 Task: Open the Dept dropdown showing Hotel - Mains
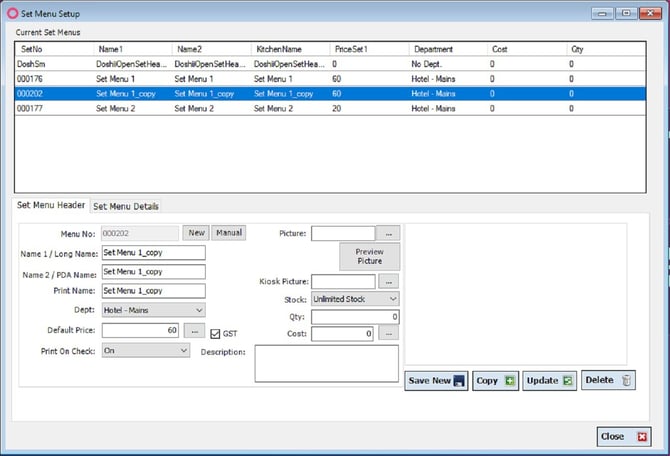coord(153,310)
